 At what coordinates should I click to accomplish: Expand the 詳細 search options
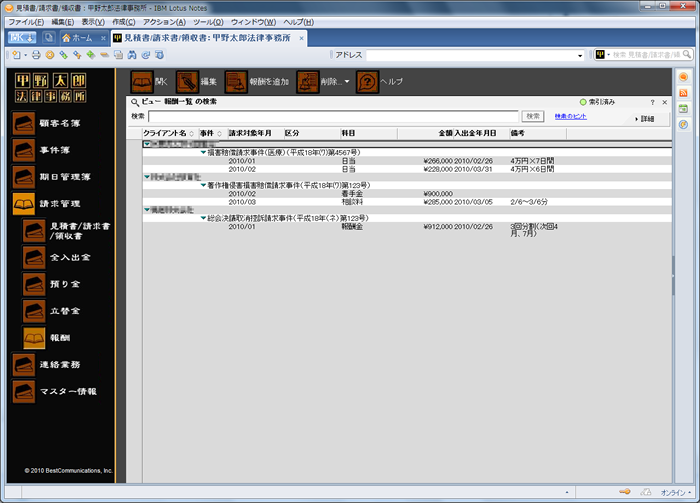[x=645, y=119]
